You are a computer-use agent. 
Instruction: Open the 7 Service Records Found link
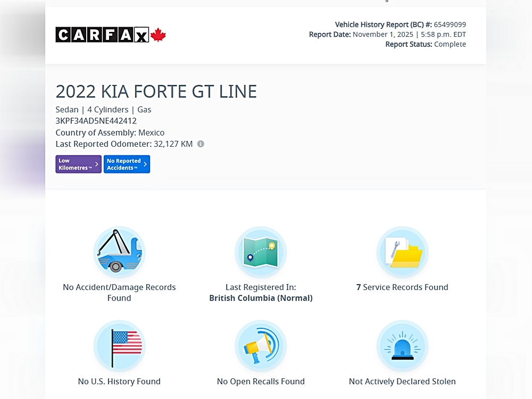(402, 287)
